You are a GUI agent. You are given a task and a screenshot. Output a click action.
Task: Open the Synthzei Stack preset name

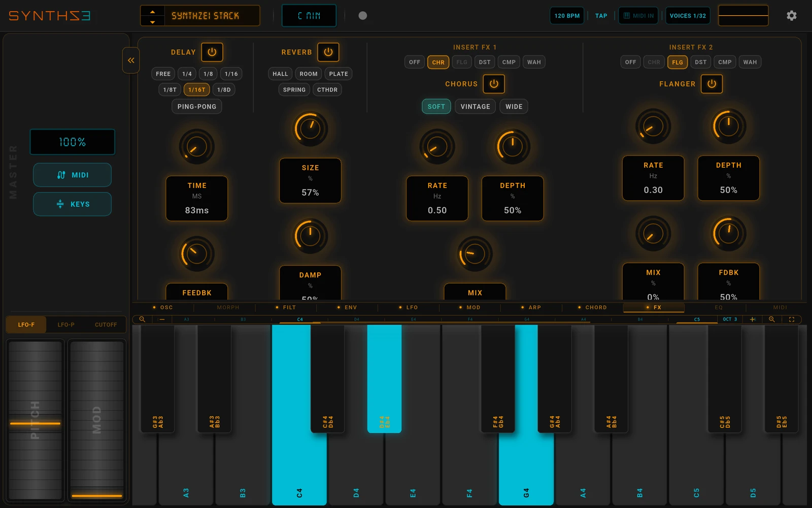pyautogui.click(x=212, y=16)
